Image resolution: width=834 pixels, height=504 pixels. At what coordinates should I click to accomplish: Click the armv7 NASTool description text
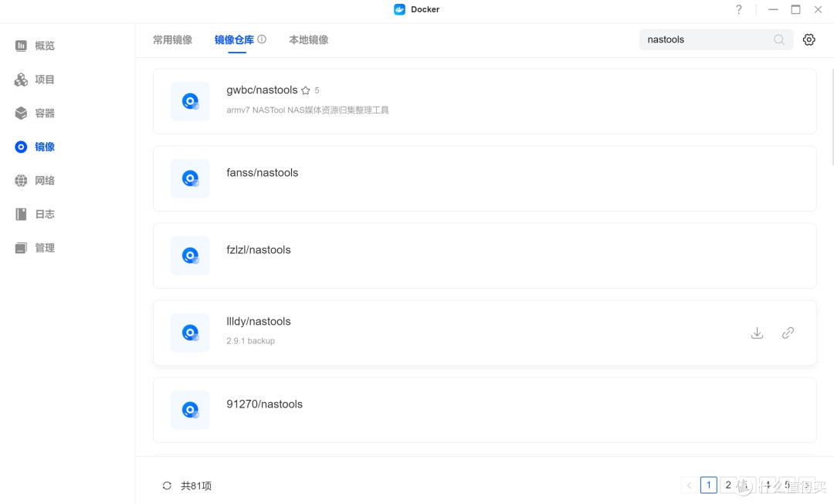[307, 110]
